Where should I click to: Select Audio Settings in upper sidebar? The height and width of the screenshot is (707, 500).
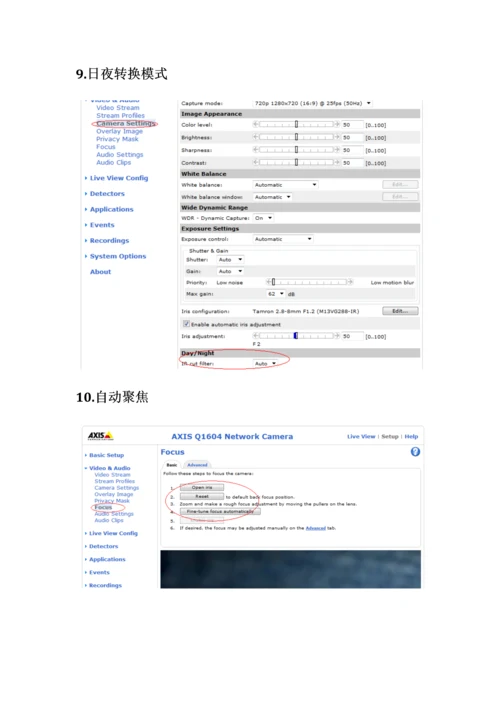pos(119,155)
